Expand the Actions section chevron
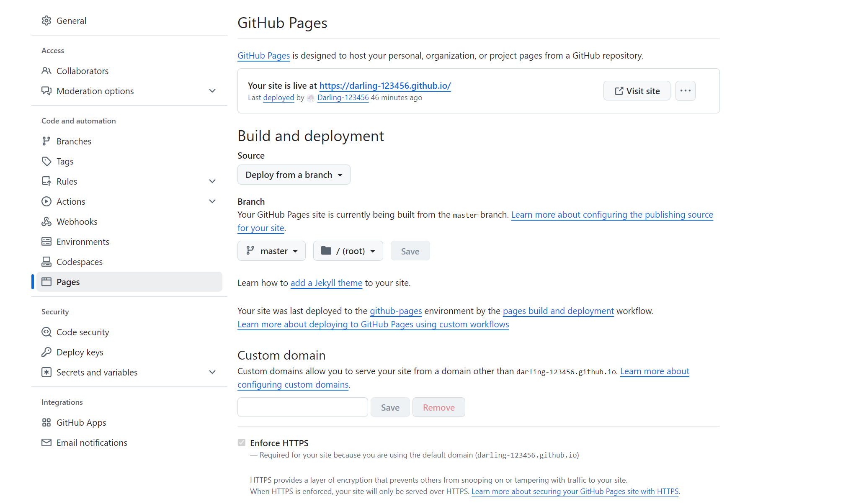Screen dimensions: 843x504 point(212,201)
